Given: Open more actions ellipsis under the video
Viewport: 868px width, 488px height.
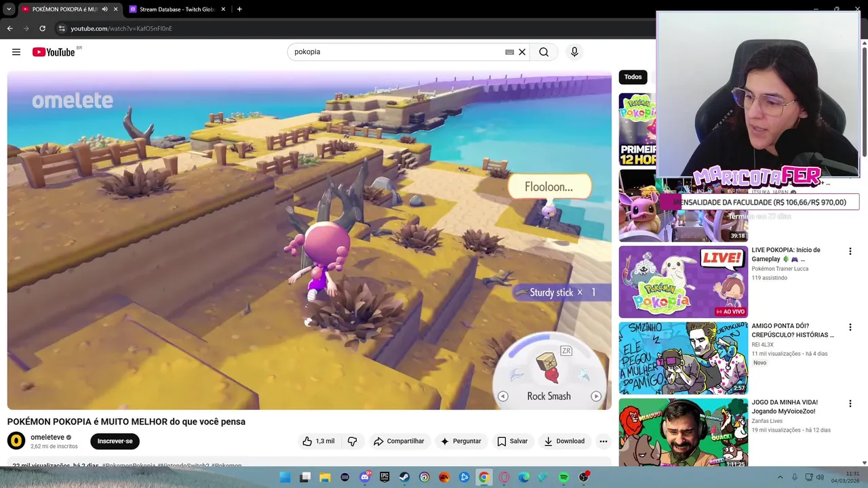Looking at the screenshot, I should tap(604, 441).
